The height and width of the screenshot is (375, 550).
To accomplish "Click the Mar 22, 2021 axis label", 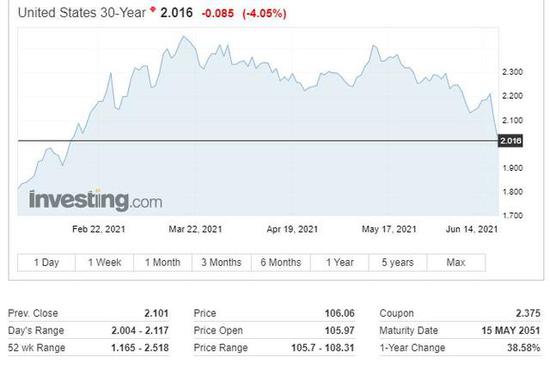I will click(195, 229).
